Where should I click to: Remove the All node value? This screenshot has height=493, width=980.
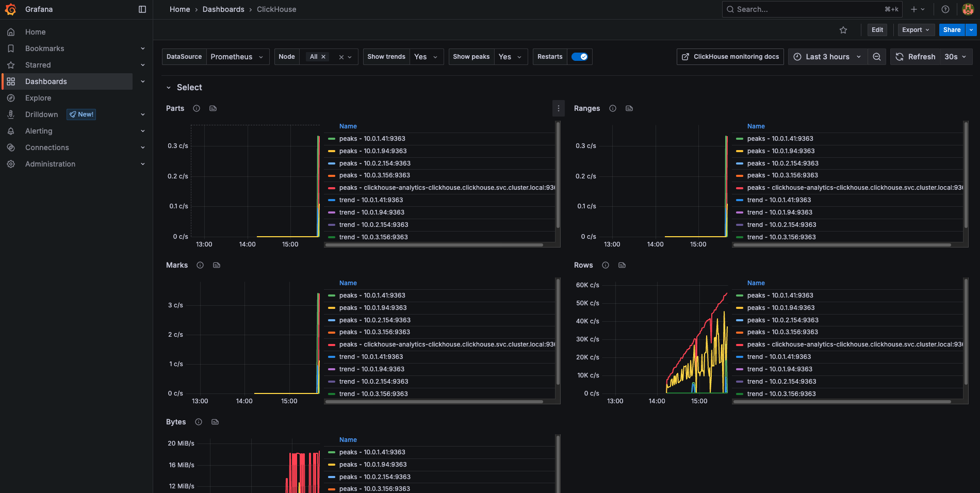[323, 57]
